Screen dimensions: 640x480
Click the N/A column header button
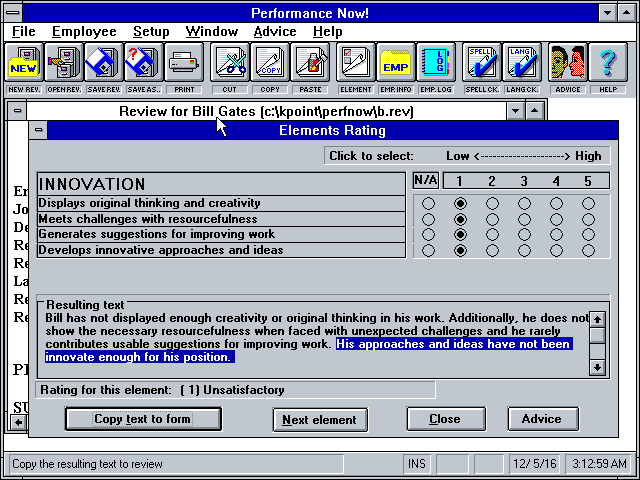click(x=426, y=180)
